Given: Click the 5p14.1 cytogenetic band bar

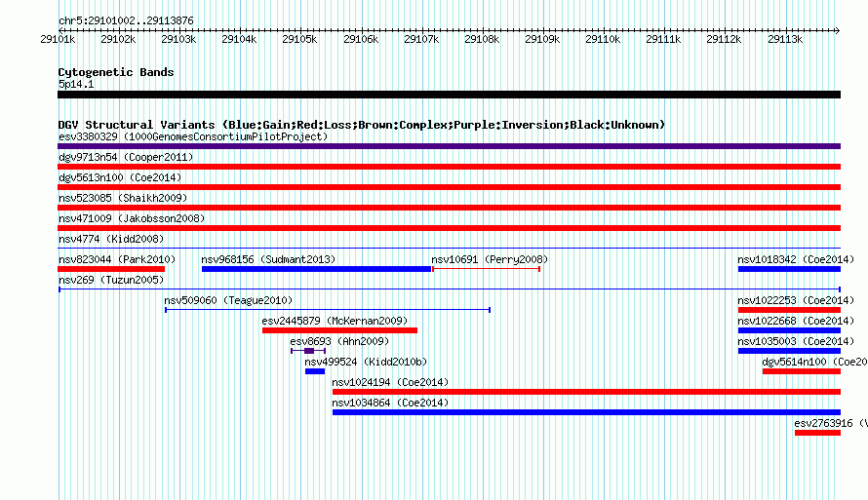Looking at the screenshot, I should [449, 95].
